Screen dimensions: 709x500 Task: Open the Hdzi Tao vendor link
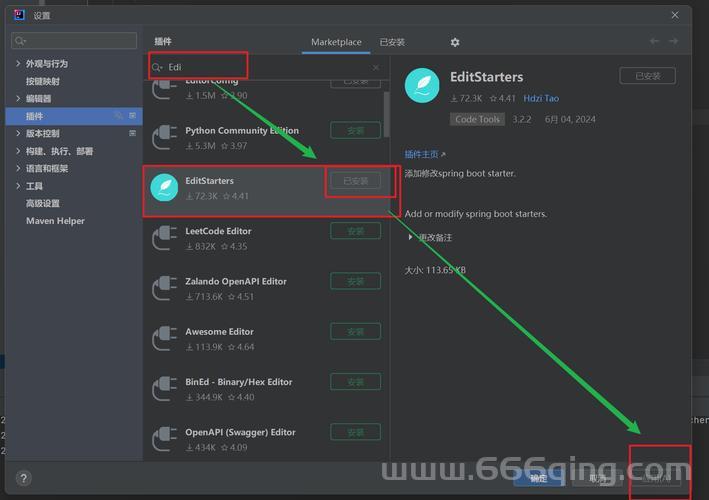click(x=541, y=98)
